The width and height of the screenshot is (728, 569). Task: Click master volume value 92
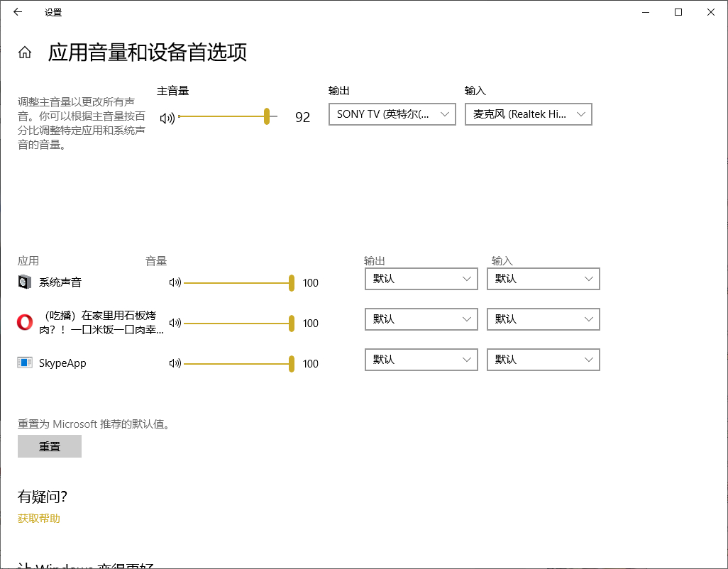[303, 118]
